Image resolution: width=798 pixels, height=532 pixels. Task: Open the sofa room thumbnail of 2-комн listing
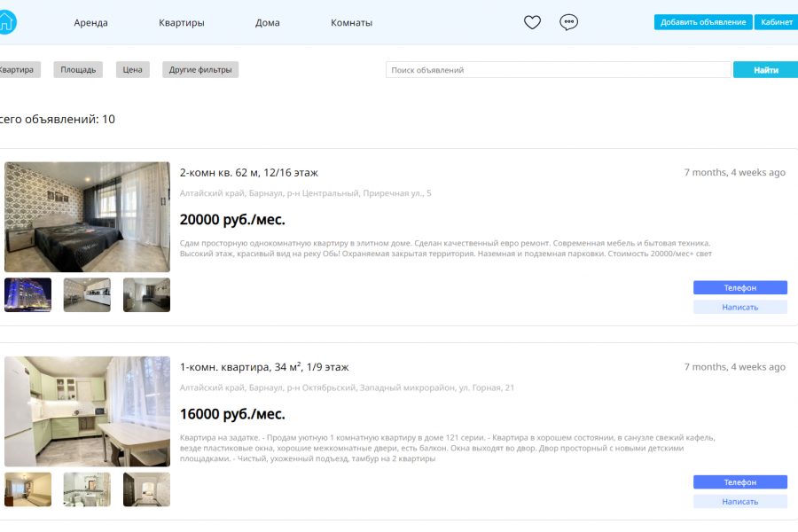tap(146, 294)
